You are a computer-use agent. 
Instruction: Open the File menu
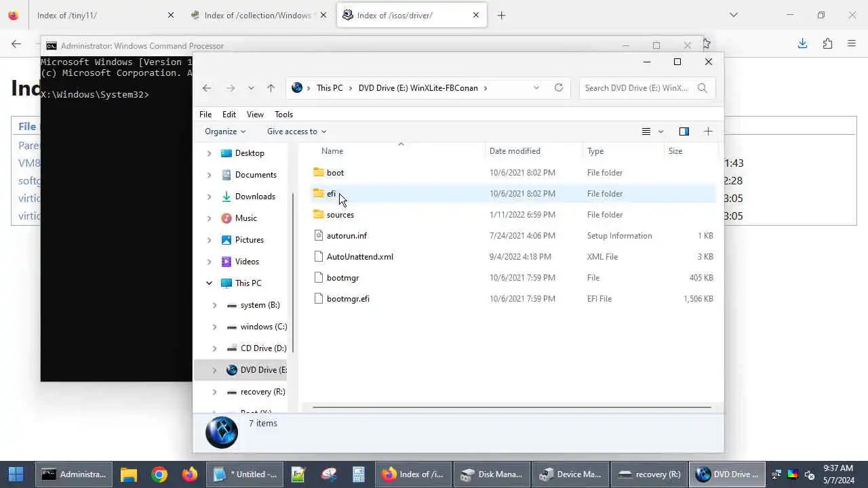pos(205,114)
